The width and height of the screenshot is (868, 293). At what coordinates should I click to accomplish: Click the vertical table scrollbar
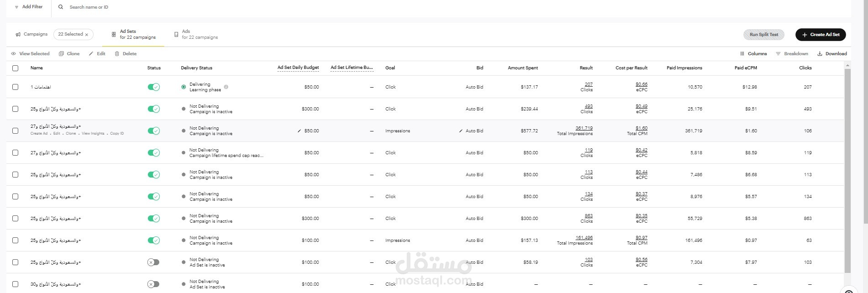[x=847, y=169]
